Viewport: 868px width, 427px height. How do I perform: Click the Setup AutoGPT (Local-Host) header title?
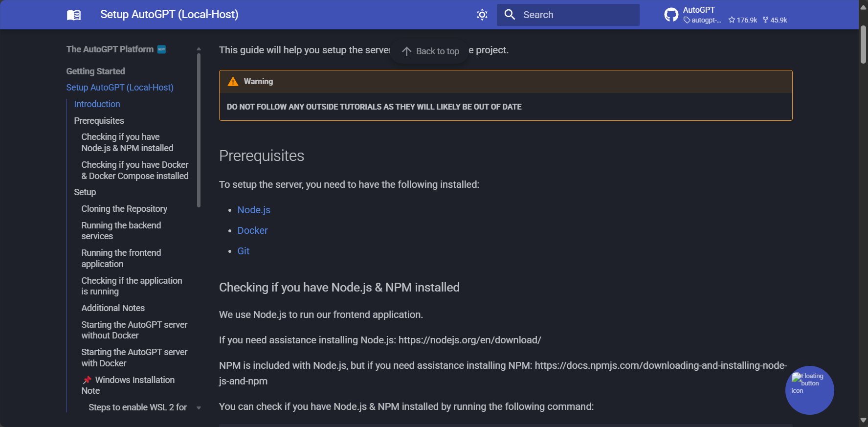coord(169,15)
